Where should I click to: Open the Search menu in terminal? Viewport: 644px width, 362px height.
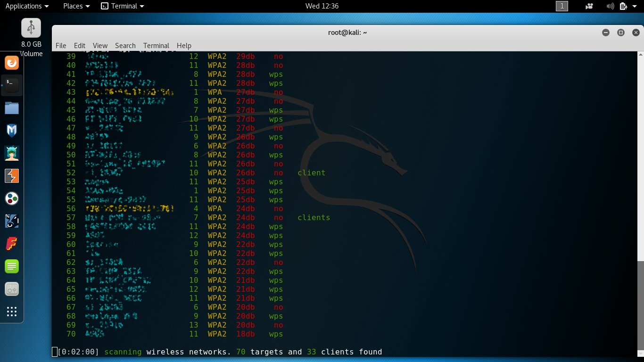coord(125,46)
